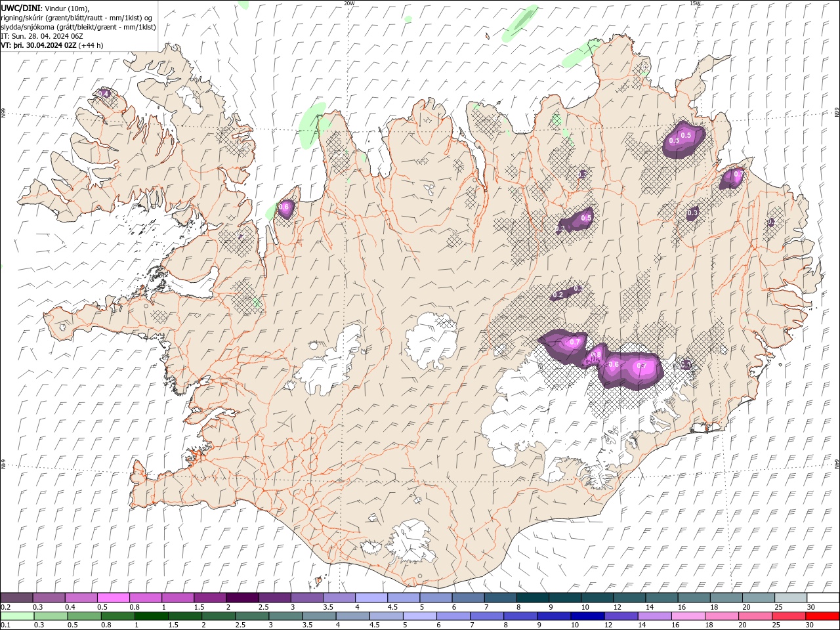Click the pale green lower swatch between 0.1 and 0.3
The image size is (840, 630).
point(17,616)
